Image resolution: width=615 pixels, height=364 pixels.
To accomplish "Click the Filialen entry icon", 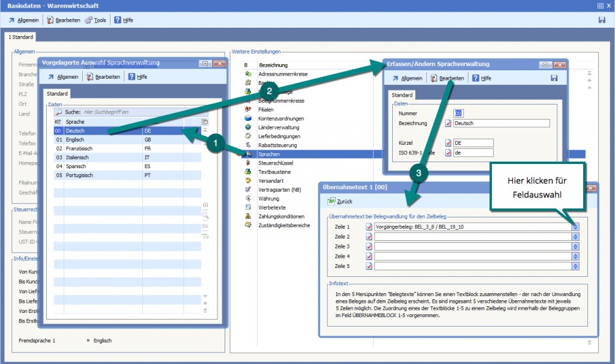I will 247,109.
